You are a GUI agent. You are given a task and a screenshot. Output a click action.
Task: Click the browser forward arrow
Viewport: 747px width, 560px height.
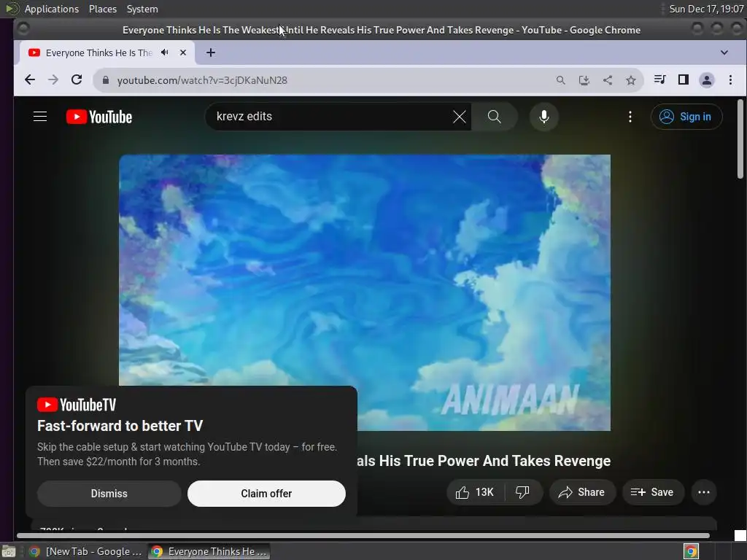tap(53, 80)
